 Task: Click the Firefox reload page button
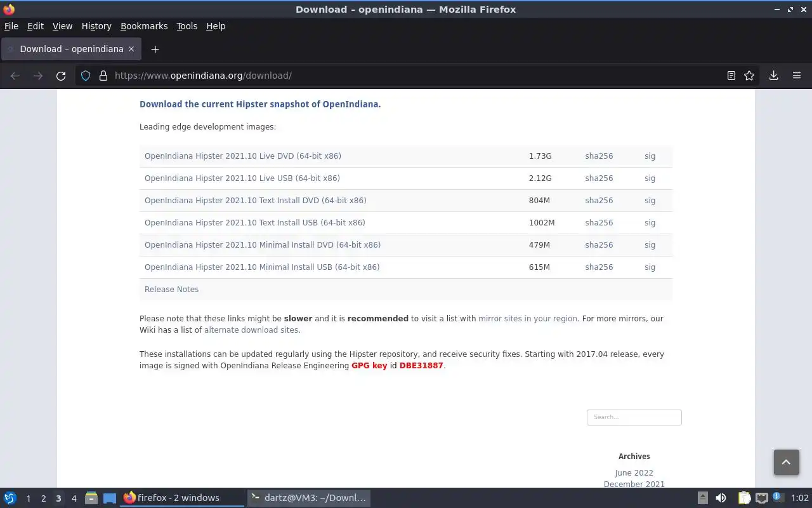click(61, 76)
